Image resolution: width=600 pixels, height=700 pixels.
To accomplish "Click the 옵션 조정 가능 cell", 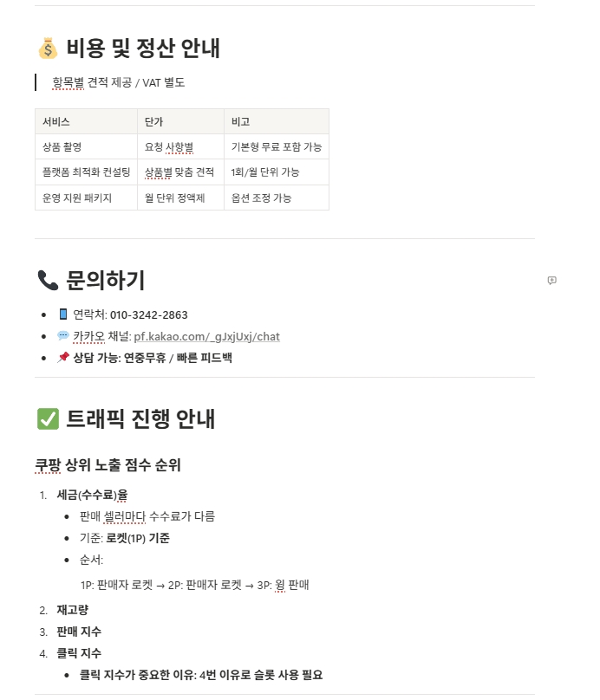I will (x=277, y=198).
